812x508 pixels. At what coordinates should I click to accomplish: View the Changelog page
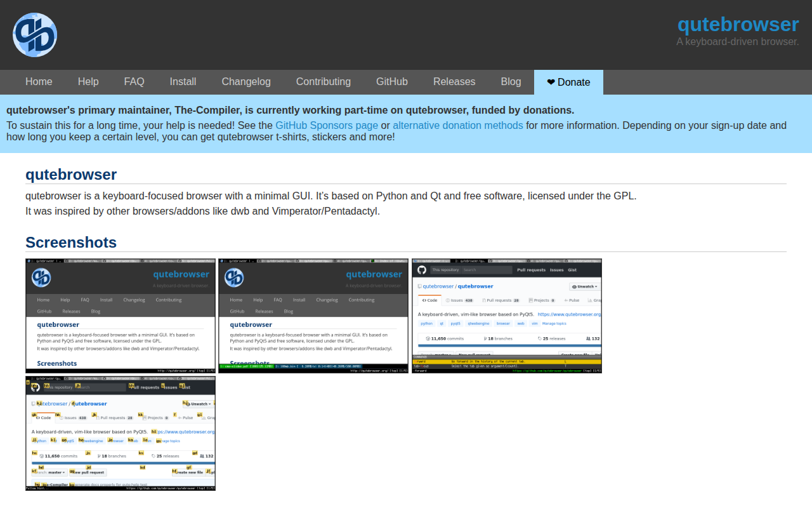[246, 82]
